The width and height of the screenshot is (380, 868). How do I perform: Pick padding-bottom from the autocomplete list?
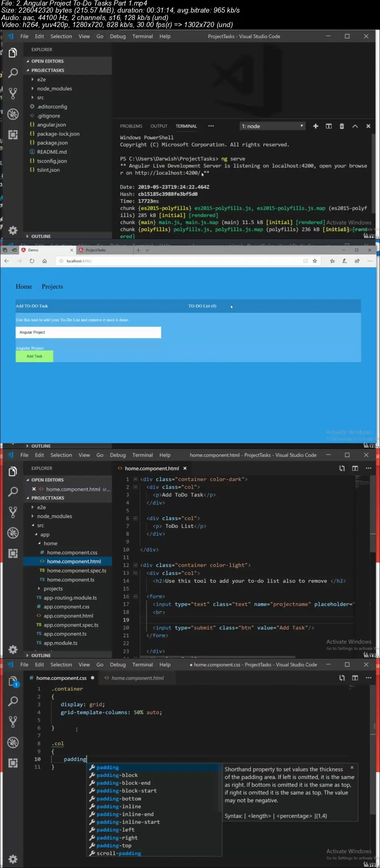(118, 799)
